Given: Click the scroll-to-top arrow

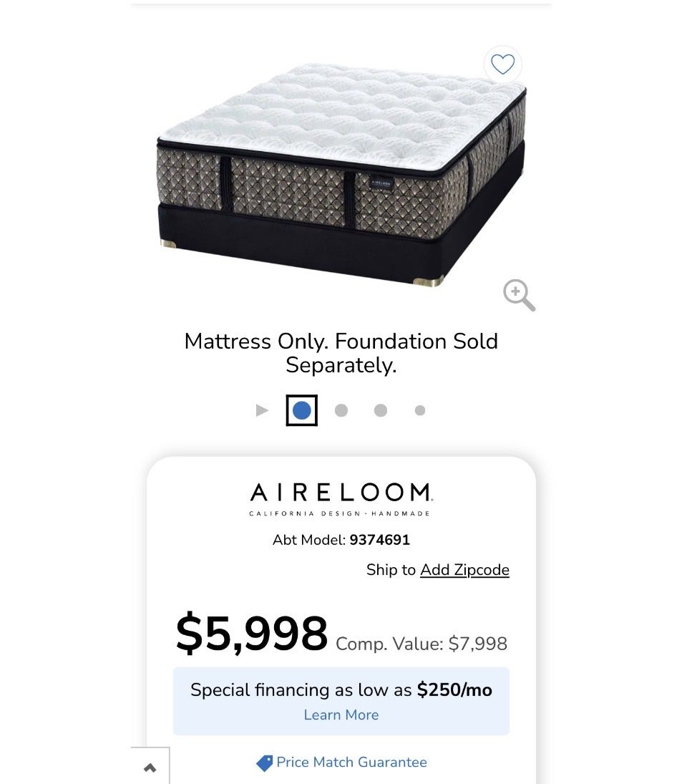Looking at the screenshot, I should pos(150,767).
